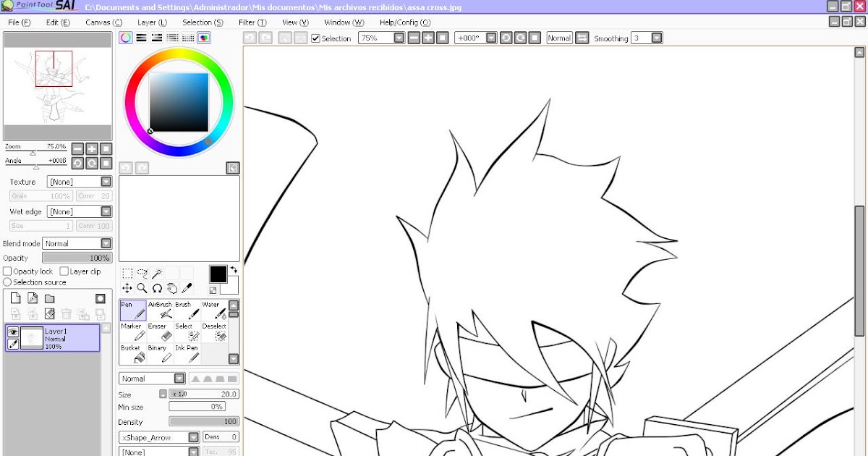Open the Help/Config menu
The height and width of the screenshot is (456, 868).
tap(405, 22)
